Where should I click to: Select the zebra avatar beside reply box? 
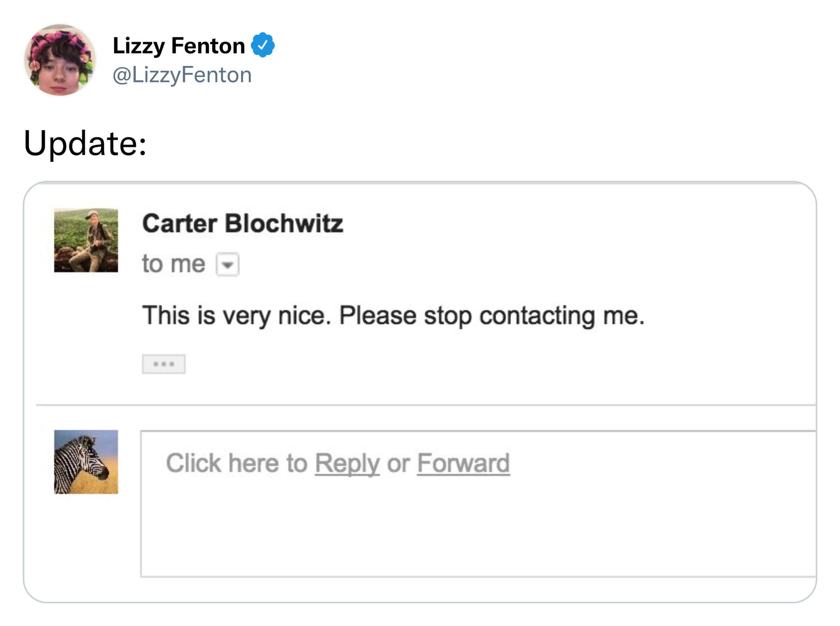[x=86, y=462]
